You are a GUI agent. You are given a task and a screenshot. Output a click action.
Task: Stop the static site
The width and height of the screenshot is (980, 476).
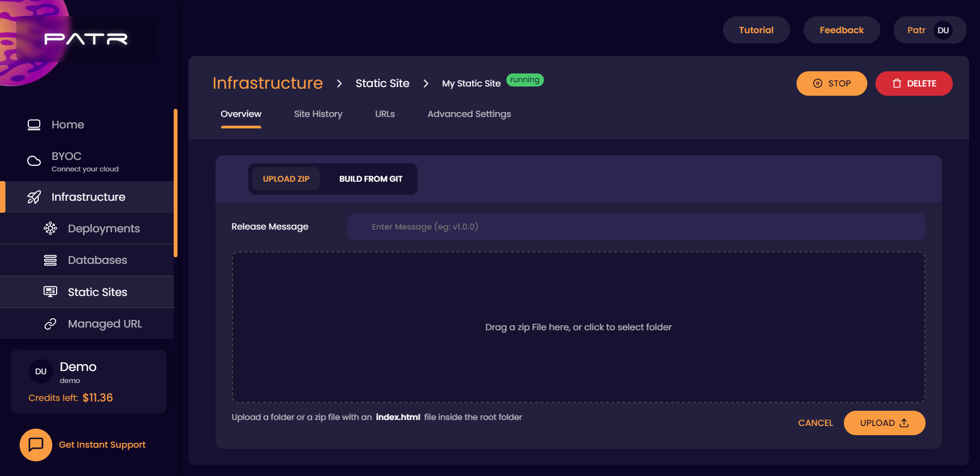click(x=832, y=83)
